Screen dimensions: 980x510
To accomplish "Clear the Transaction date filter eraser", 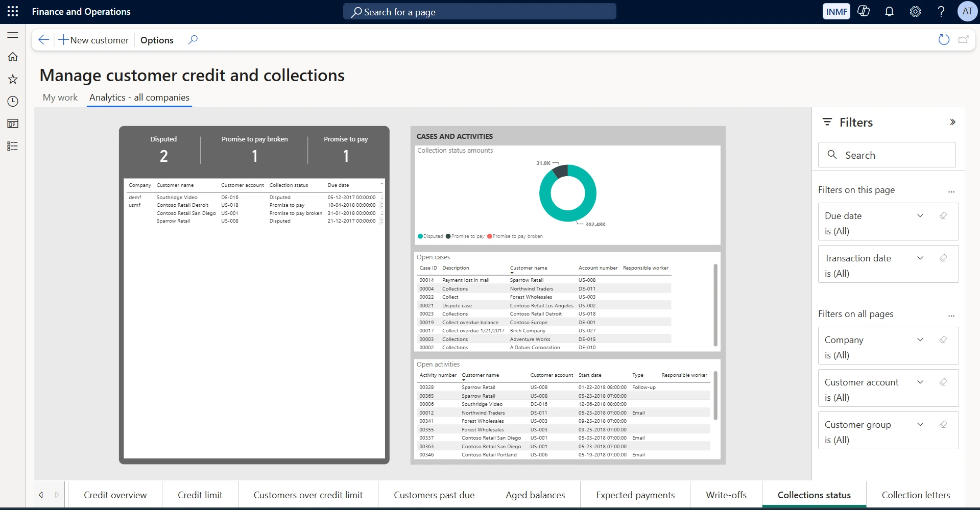I will [x=943, y=258].
